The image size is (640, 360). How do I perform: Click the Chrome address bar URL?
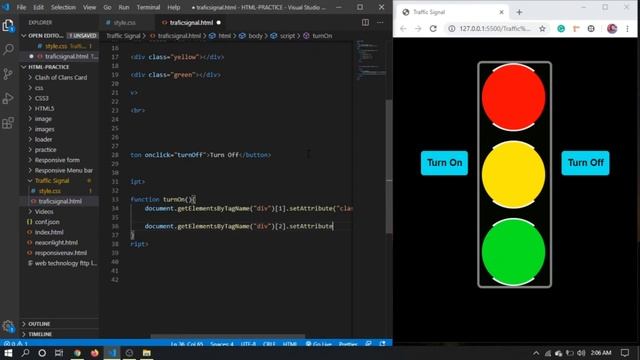pyautogui.click(x=495, y=29)
